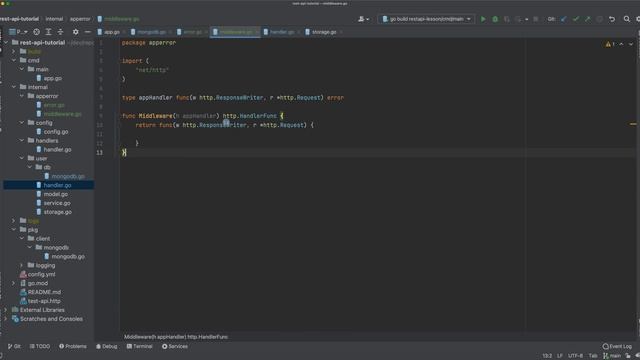Switch to the error.go editor tab
The image size is (640, 360).
(192, 32)
